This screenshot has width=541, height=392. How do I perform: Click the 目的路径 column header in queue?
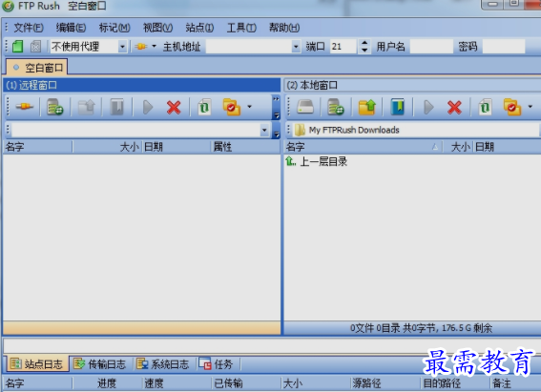(455, 383)
